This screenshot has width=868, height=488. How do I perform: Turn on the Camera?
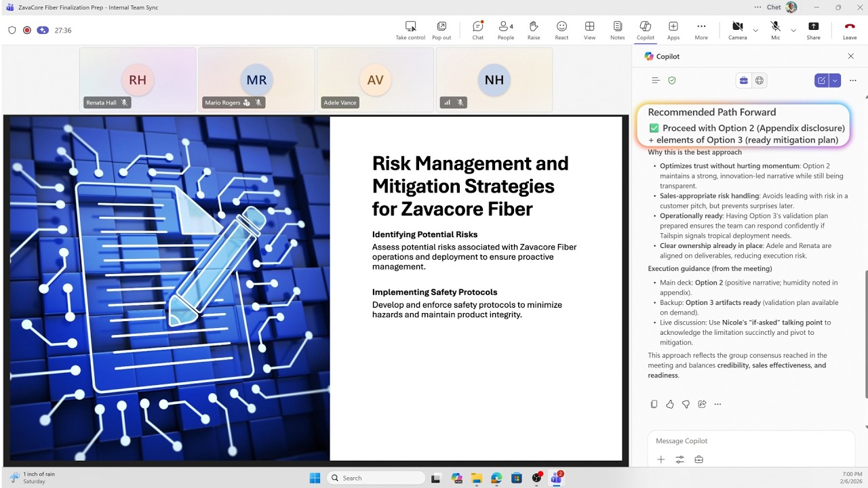[737, 30]
